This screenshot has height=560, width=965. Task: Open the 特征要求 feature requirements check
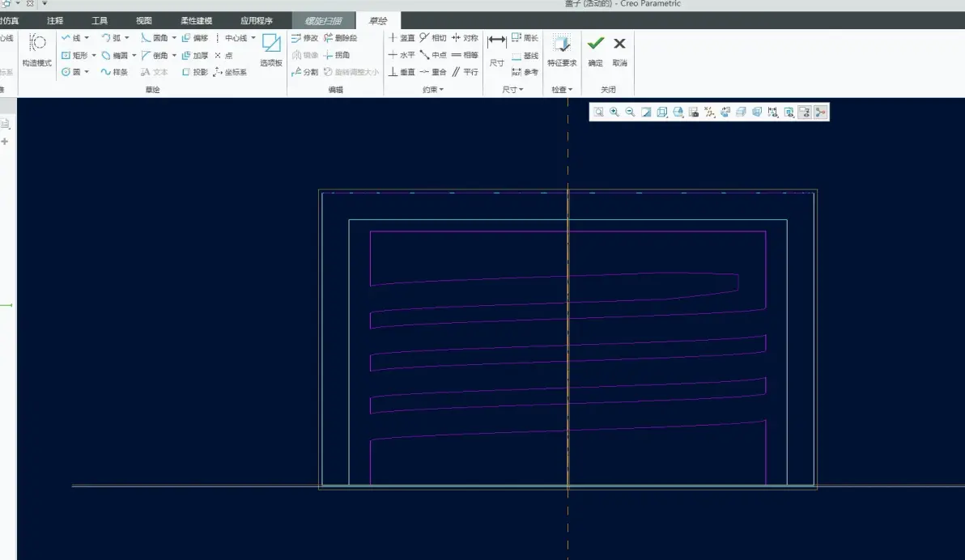562,50
